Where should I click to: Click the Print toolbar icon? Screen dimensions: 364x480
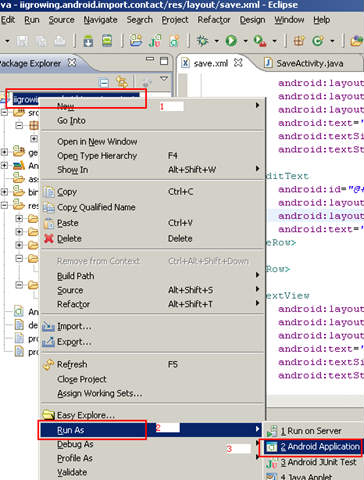(60, 41)
